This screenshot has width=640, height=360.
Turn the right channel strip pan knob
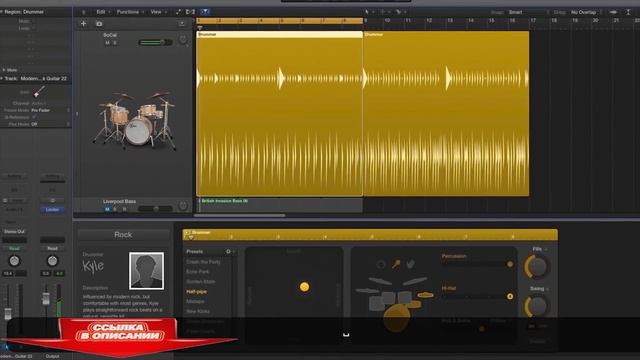[52, 260]
